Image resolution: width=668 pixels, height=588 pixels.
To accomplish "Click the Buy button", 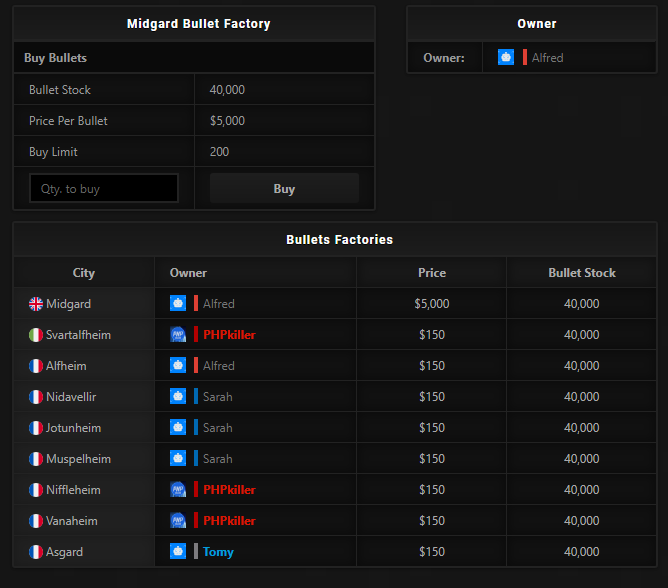I will tap(284, 188).
